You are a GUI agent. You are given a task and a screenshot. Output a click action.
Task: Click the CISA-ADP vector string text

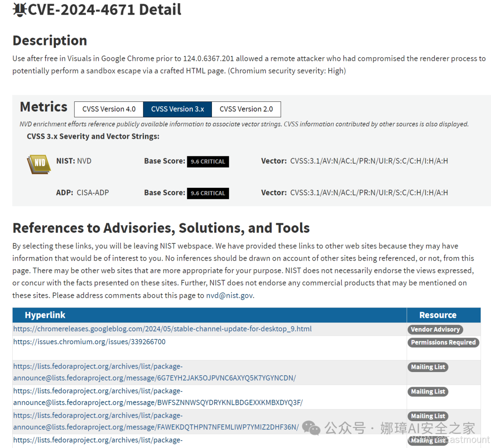click(x=369, y=193)
